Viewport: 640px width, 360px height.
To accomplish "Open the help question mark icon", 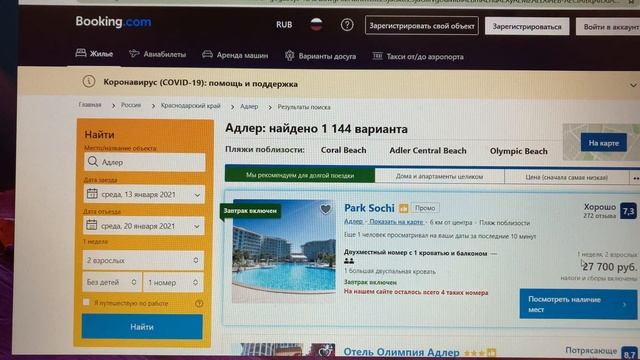I will 347,25.
